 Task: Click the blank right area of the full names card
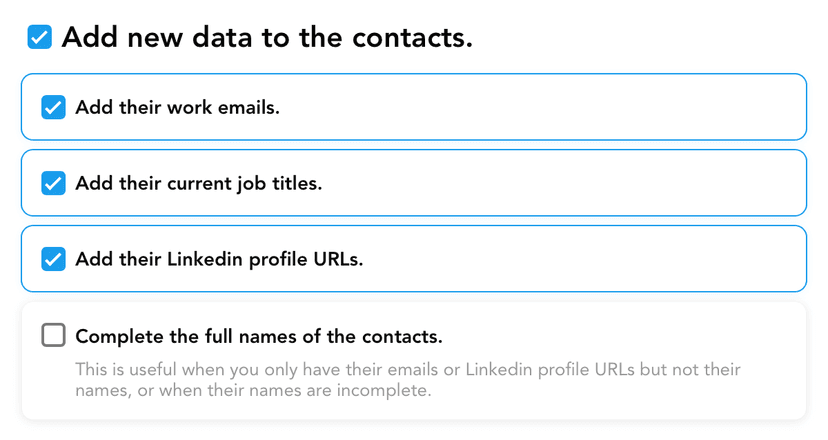pyautogui.click(x=650, y=335)
